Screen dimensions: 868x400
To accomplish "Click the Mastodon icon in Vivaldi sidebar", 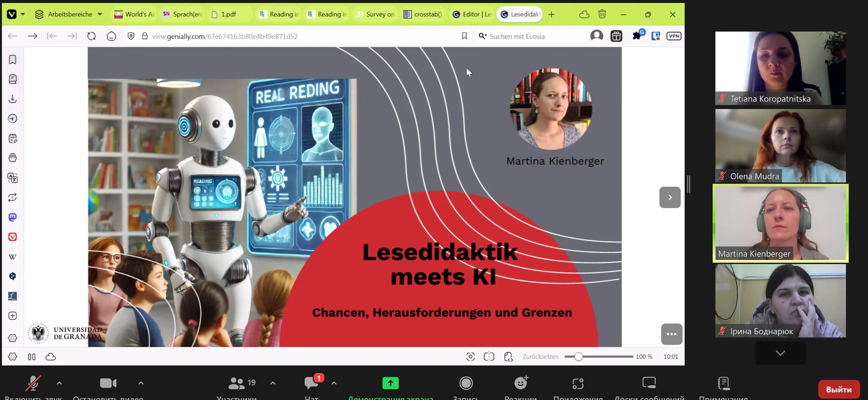I will 12,217.
